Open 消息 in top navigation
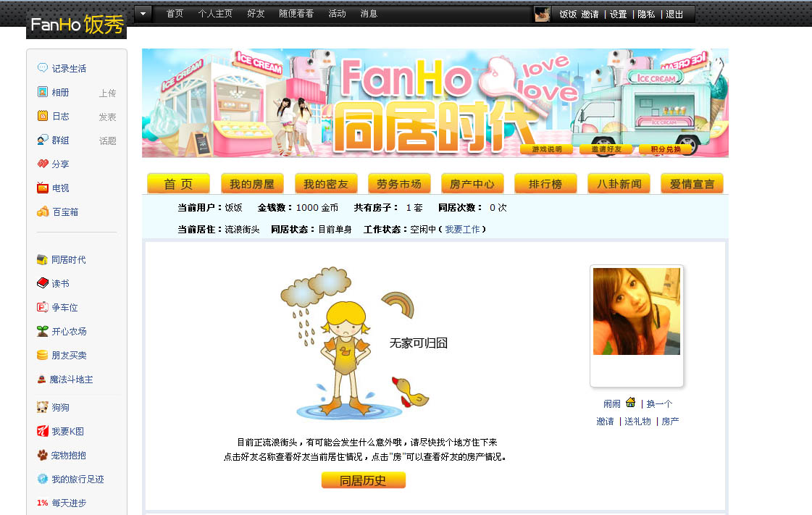812x515 pixels. (x=369, y=14)
